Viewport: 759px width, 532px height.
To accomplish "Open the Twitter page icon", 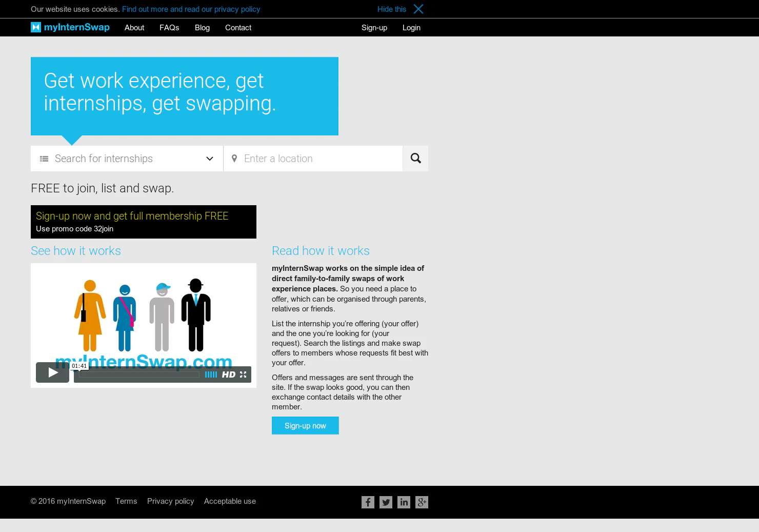I will [386, 502].
